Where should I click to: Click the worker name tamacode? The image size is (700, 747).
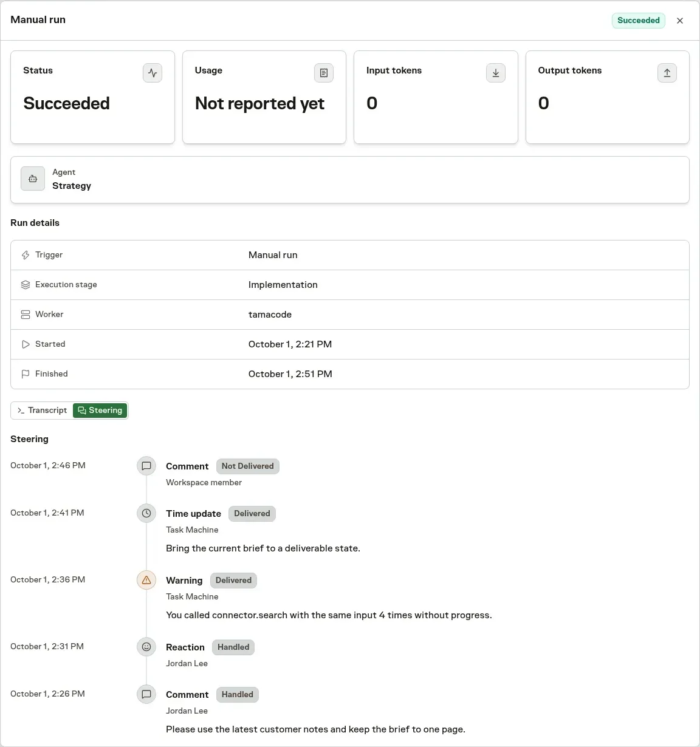point(270,315)
